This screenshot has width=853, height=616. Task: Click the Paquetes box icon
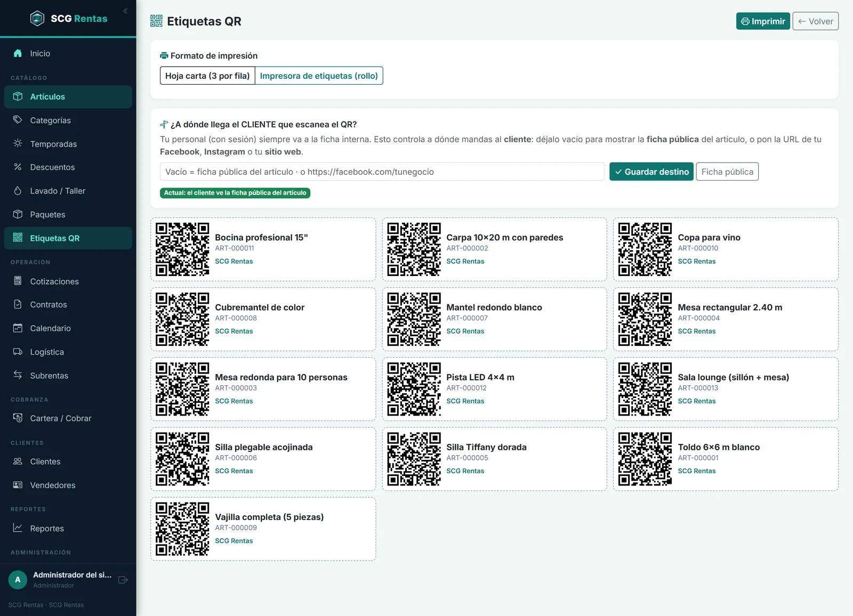pyautogui.click(x=18, y=214)
